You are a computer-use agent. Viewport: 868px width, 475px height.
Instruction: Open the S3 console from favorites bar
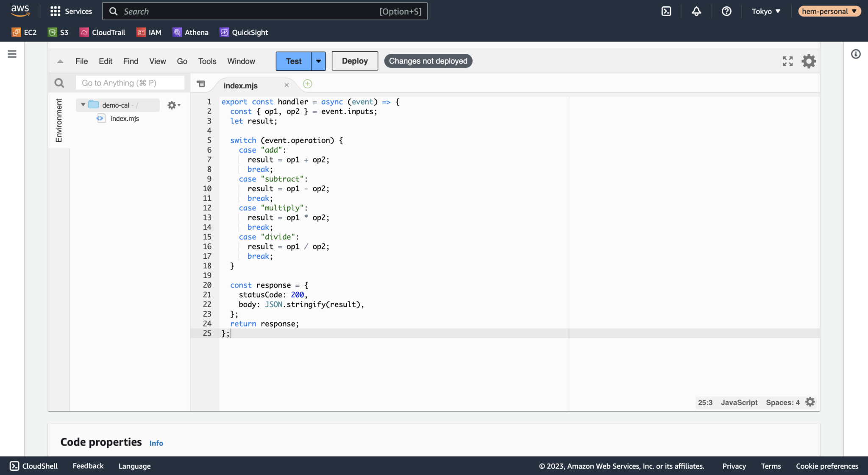coord(58,32)
